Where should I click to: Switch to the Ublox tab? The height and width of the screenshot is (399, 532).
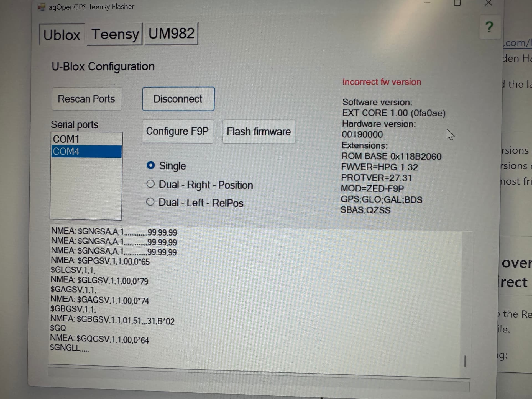point(62,35)
